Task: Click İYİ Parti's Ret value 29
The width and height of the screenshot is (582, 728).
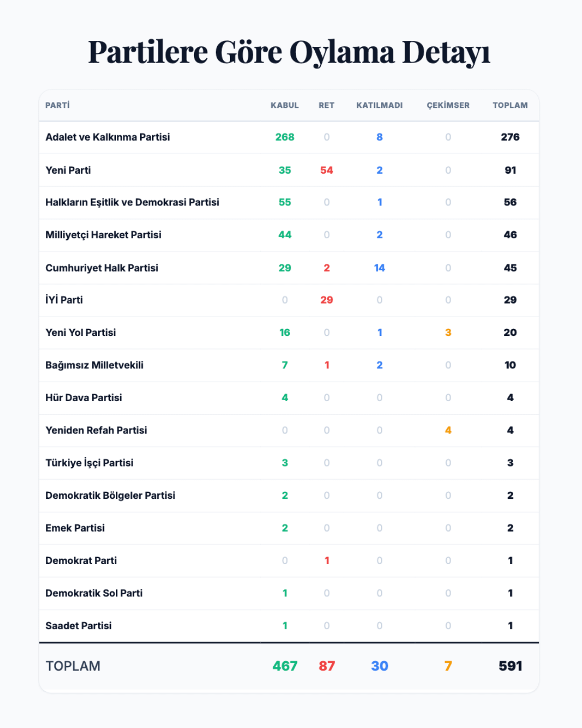Action: 327,300
